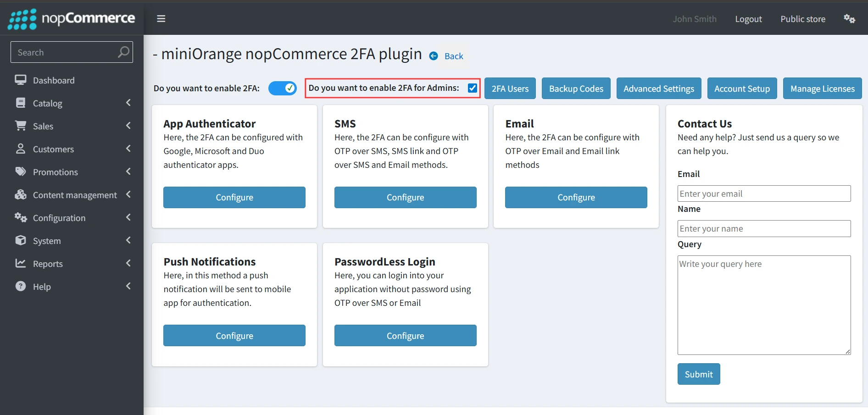The height and width of the screenshot is (415, 868).
Task: Click the Help question-mark icon
Action: click(x=21, y=286)
